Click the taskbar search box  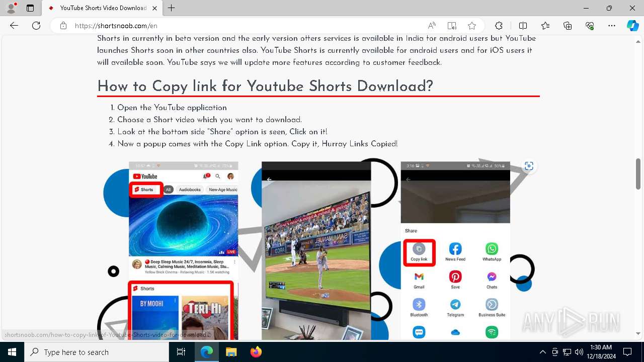97,352
